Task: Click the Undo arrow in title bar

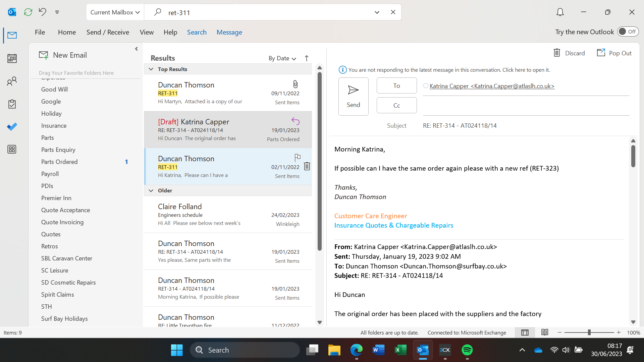Action: (43, 12)
